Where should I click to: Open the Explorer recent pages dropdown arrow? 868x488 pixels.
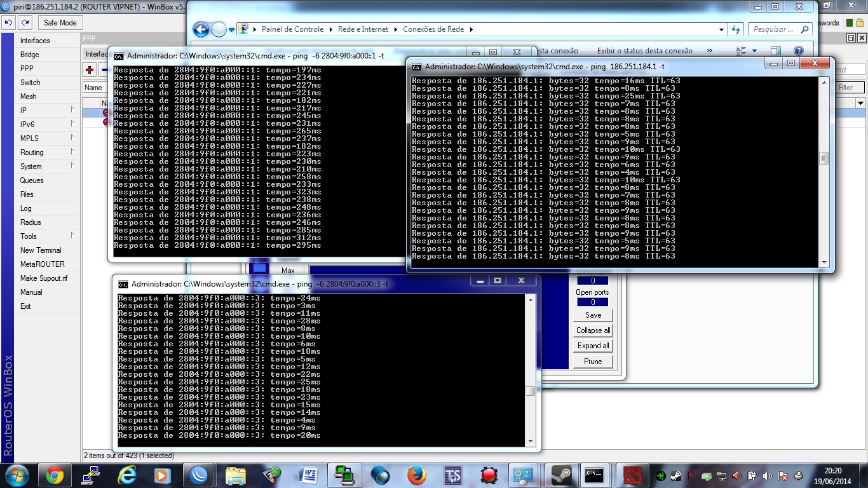(x=232, y=30)
